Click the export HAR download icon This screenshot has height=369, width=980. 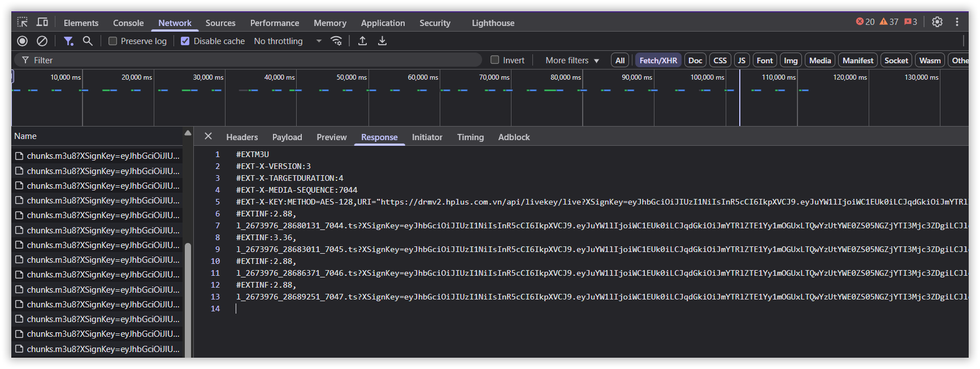coord(383,41)
